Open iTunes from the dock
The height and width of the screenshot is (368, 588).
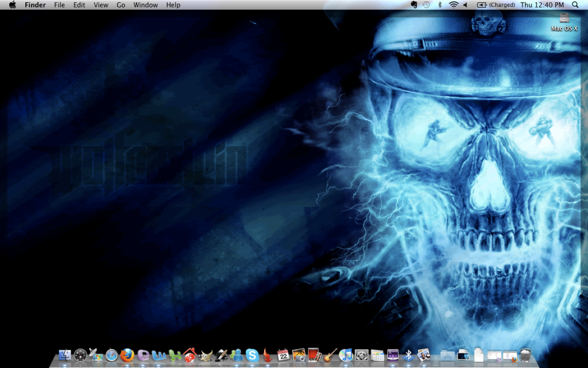tap(345, 355)
